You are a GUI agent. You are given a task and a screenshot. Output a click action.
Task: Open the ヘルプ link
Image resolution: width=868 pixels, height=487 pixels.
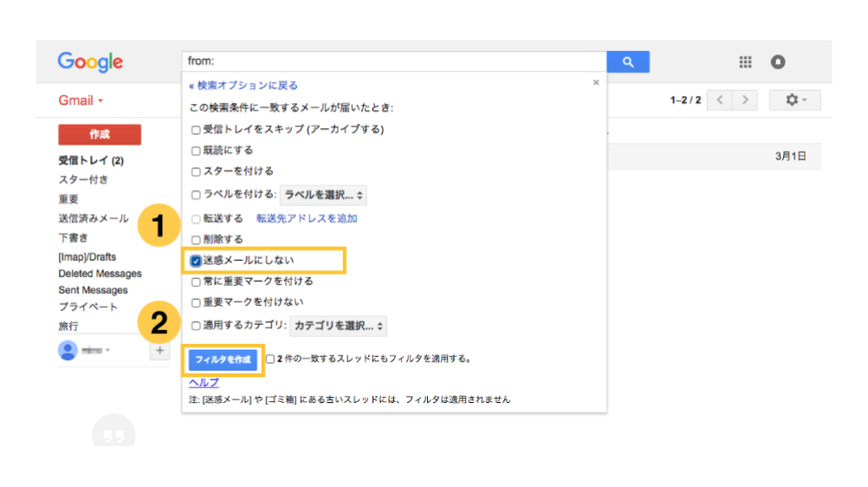[204, 382]
